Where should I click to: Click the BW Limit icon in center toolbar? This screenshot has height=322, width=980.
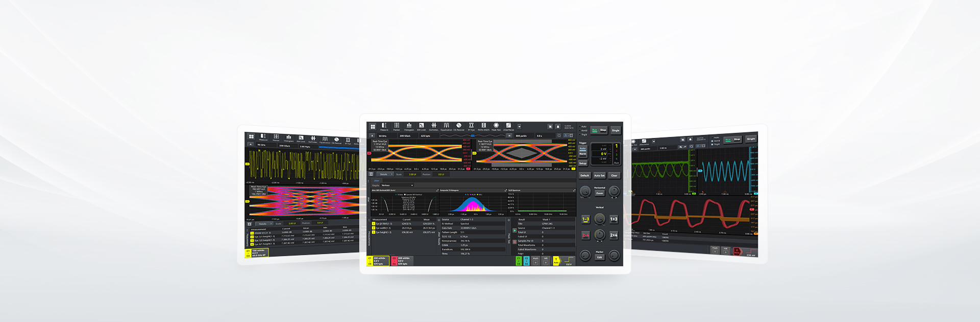422,126
